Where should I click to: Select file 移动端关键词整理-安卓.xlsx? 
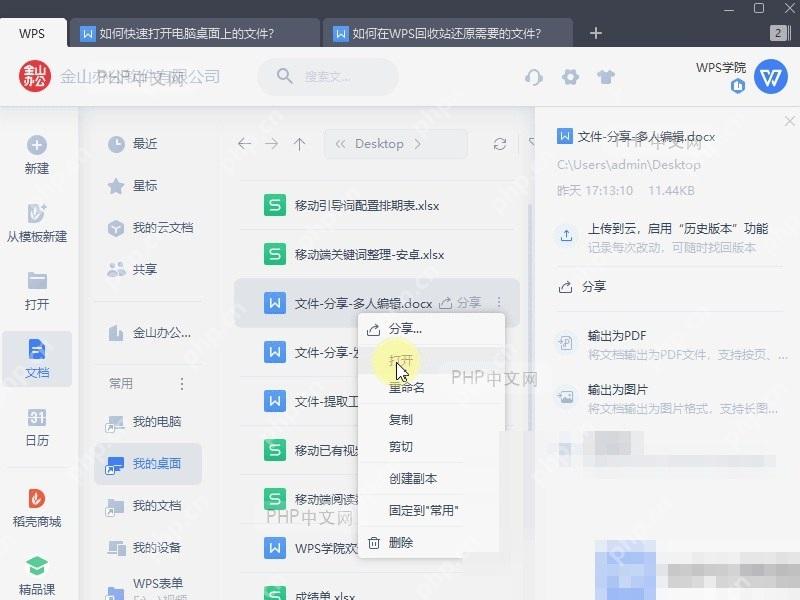point(379,254)
